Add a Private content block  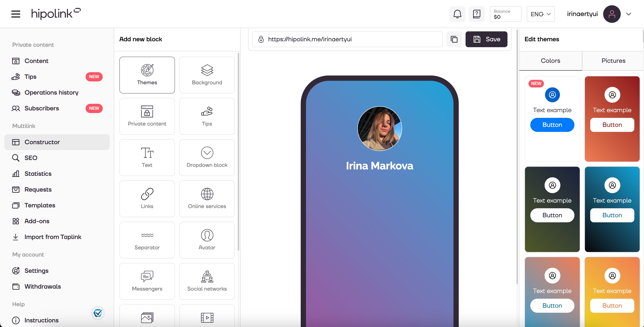pyautogui.click(x=147, y=116)
